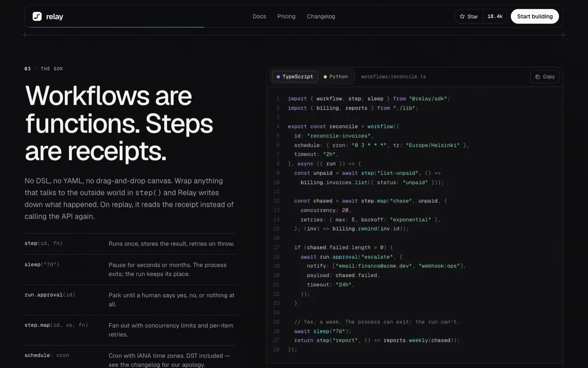Click the sleep("7d") row label

[42, 264]
